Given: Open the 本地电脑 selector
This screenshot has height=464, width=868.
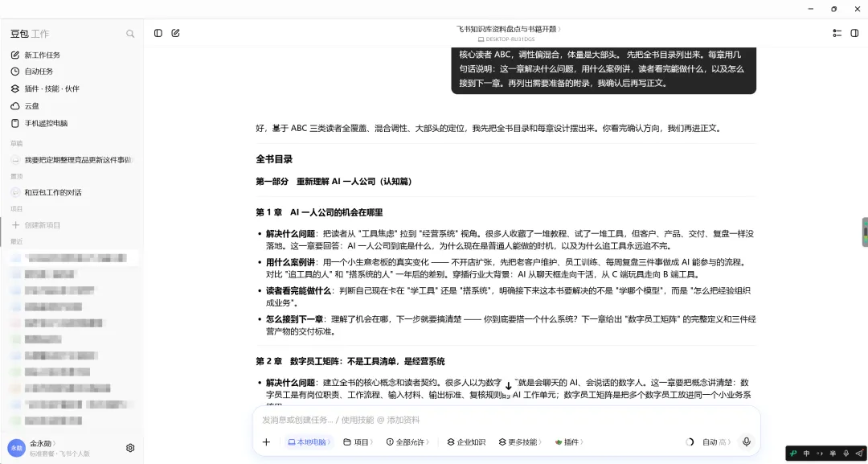Looking at the screenshot, I should click(x=309, y=441).
